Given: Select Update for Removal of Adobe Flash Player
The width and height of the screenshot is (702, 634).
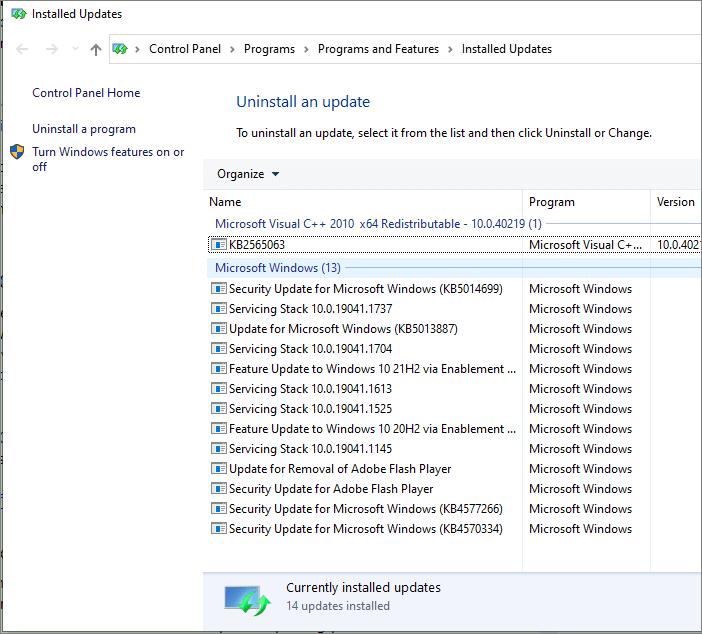Looking at the screenshot, I should (x=340, y=469).
